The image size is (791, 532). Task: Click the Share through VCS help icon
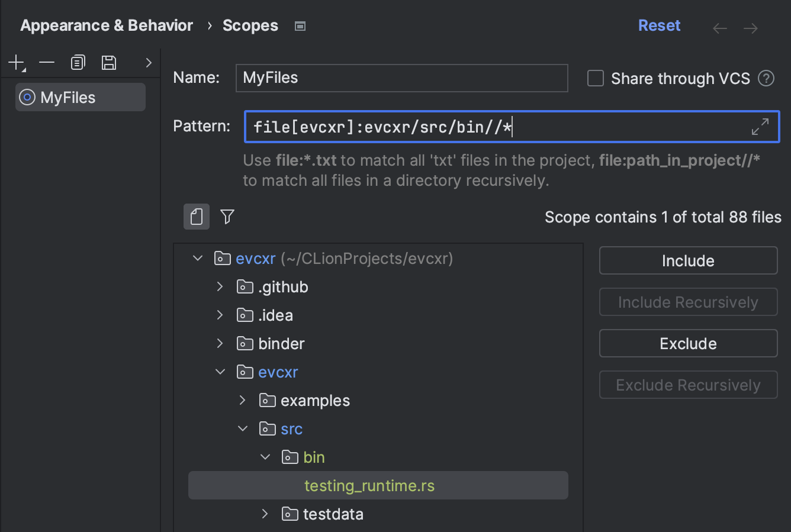tap(766, 78)
